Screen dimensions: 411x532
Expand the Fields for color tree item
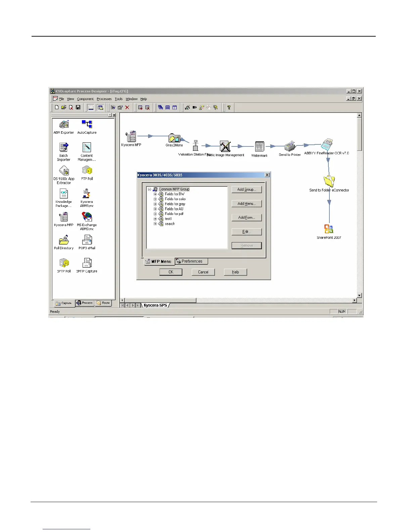coord(155,199)
